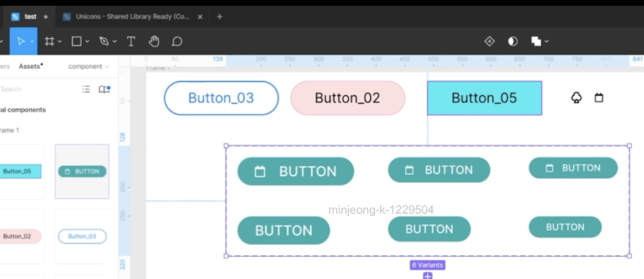
Task: Click the Boolean union icon
Action: click(x=536, y=41)
